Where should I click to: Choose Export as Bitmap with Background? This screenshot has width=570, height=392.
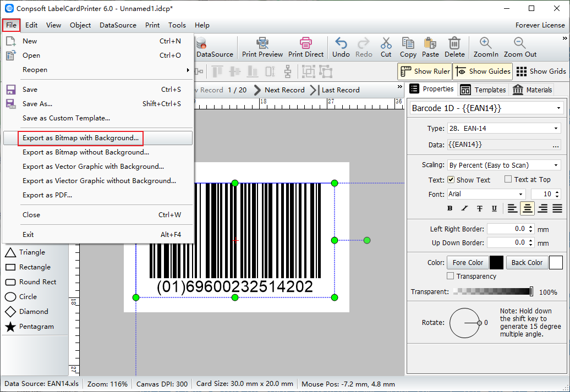pyautogui.click(x=98, y=138)
